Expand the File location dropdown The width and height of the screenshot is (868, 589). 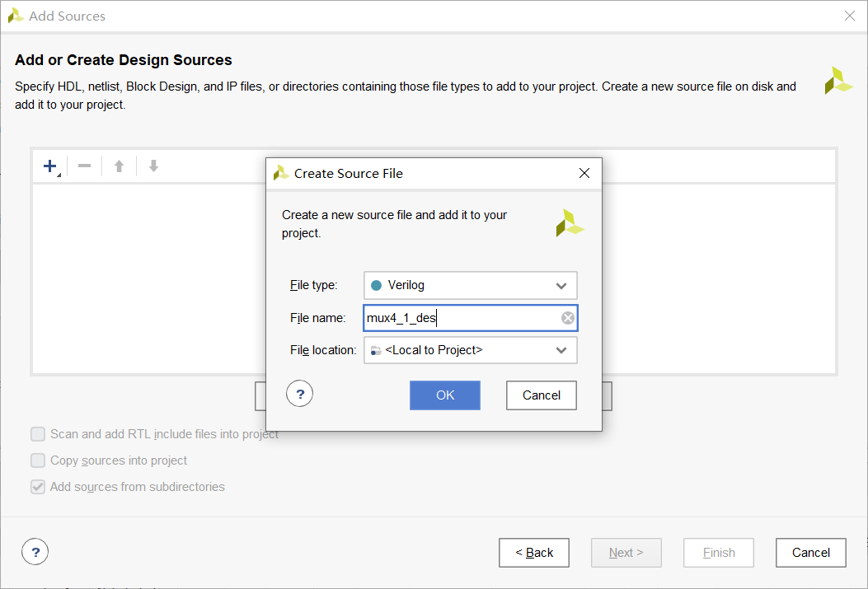[x=470, y=350]
